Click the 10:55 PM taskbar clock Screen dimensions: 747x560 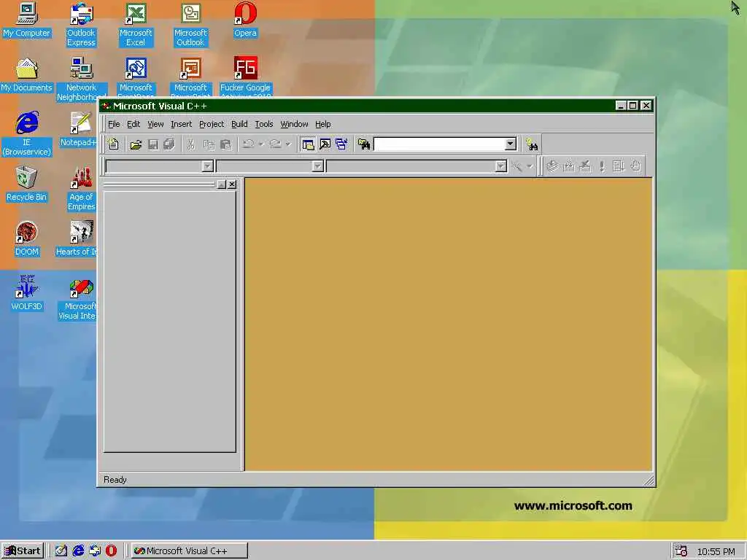[x=716, y=552]
